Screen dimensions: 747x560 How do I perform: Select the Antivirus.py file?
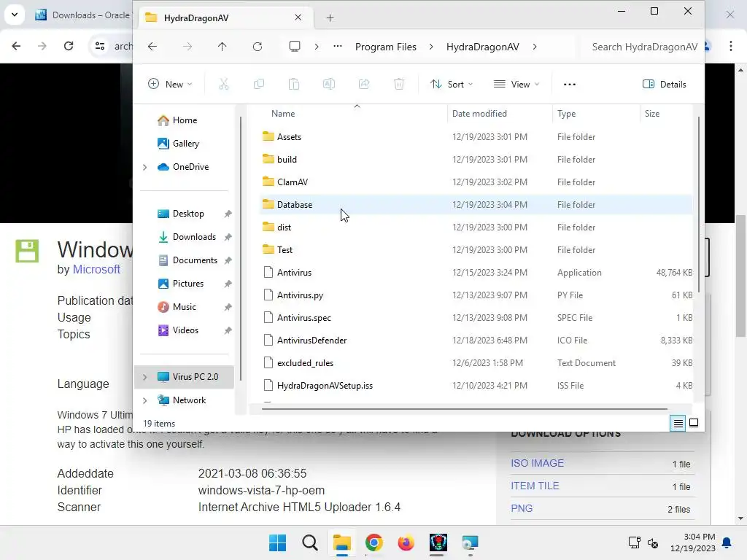point(476,295)
